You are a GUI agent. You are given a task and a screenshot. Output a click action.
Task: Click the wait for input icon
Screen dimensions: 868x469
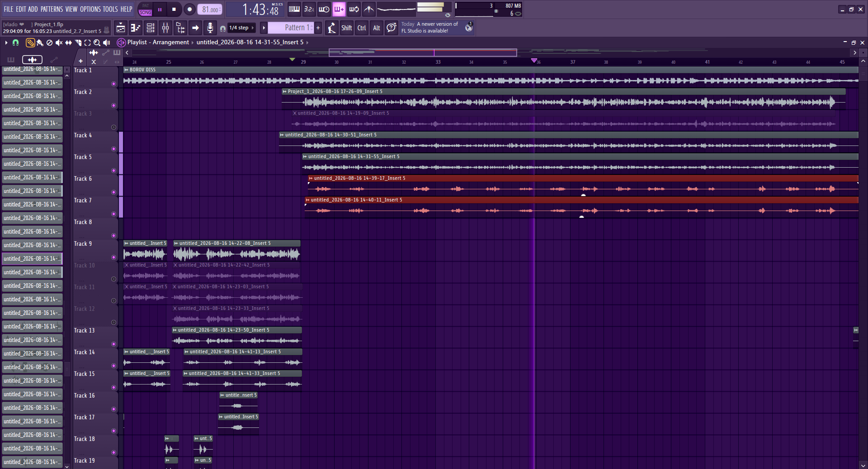[x=324, y=9]
